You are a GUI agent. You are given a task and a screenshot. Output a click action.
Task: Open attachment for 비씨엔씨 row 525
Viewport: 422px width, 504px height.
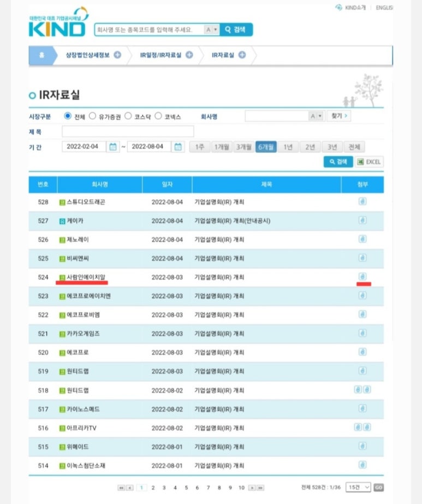point(362,258)
